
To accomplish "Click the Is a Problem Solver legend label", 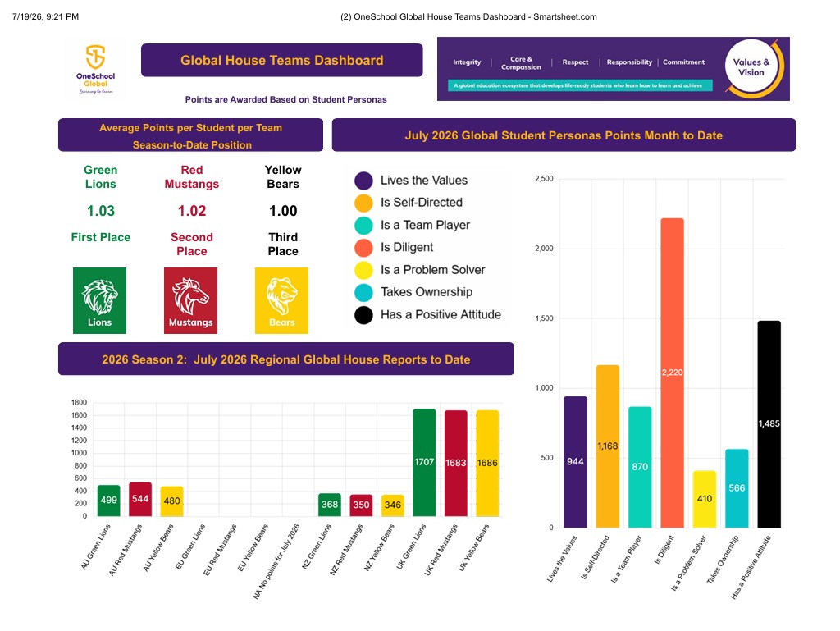I will 433,270.
